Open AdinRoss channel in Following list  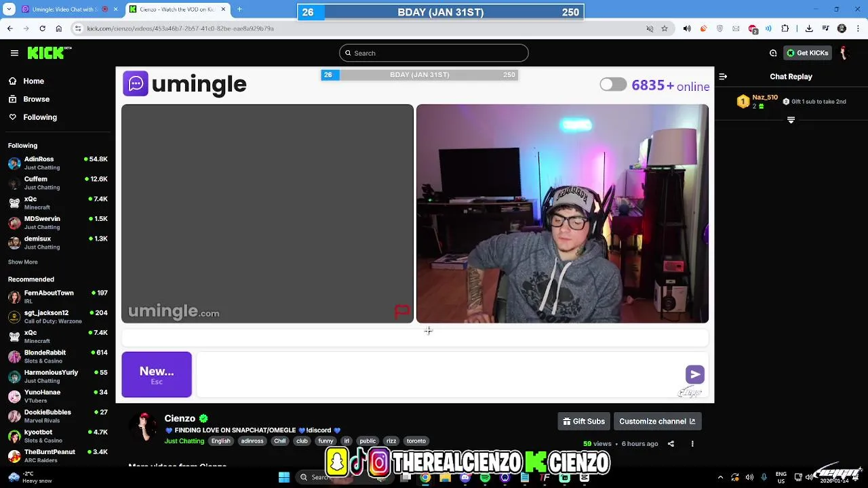click(58, 163)
